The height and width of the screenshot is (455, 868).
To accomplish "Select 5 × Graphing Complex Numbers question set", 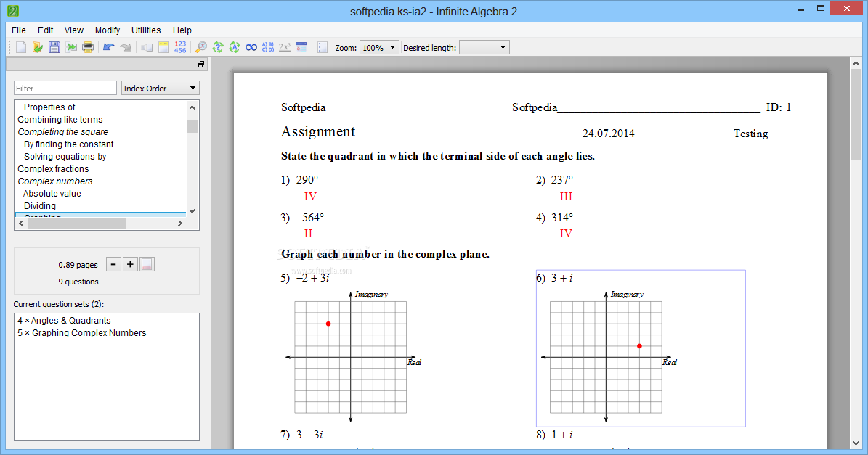I will click(82, 333).
